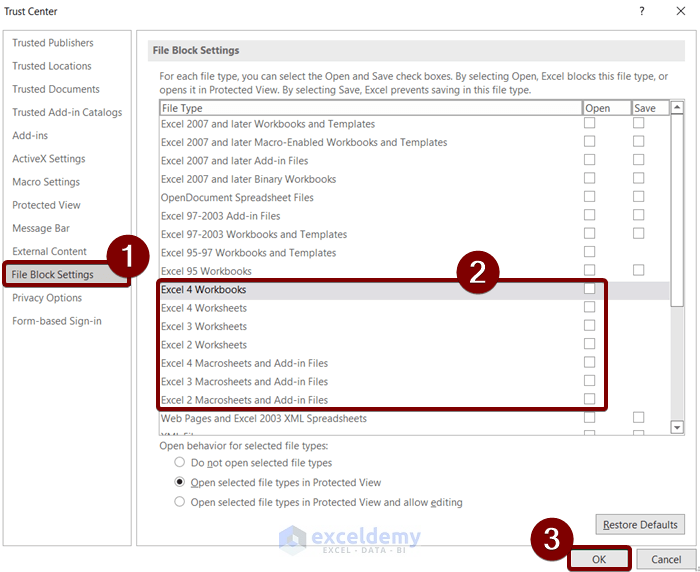Check Open for Excel 2 Macrosheets and Add-in Files

[x=589, y=399]
